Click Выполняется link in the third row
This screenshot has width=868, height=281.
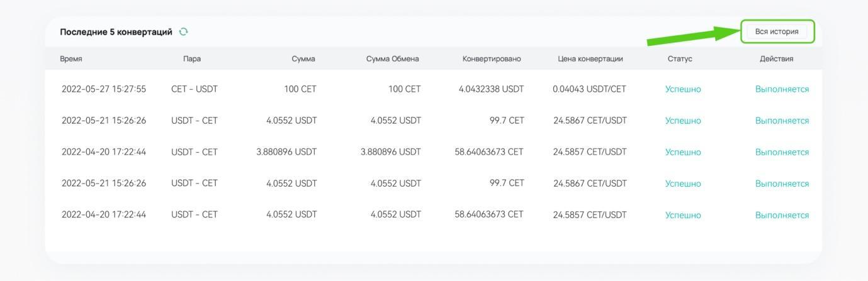click(x=782, y=152)
